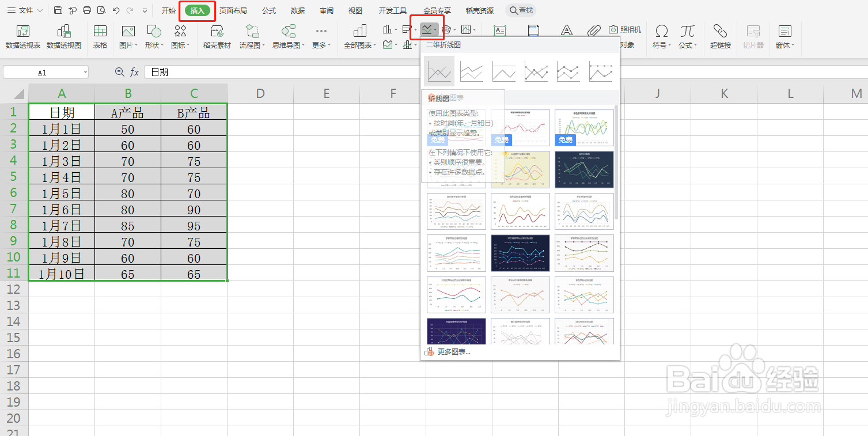
Task: Click the Save icon in quick access toolbar
Action: pos(58,10)
